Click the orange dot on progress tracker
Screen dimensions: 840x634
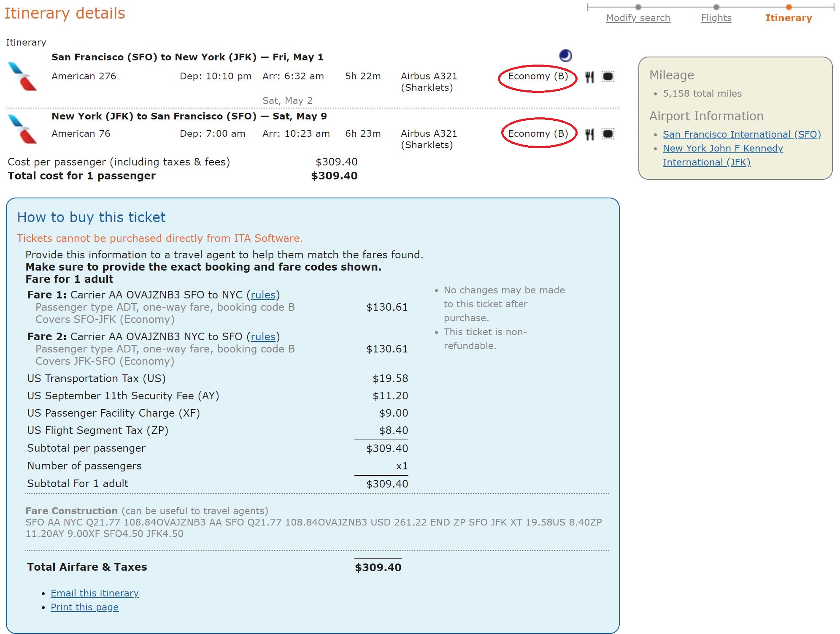coord(789,7)
